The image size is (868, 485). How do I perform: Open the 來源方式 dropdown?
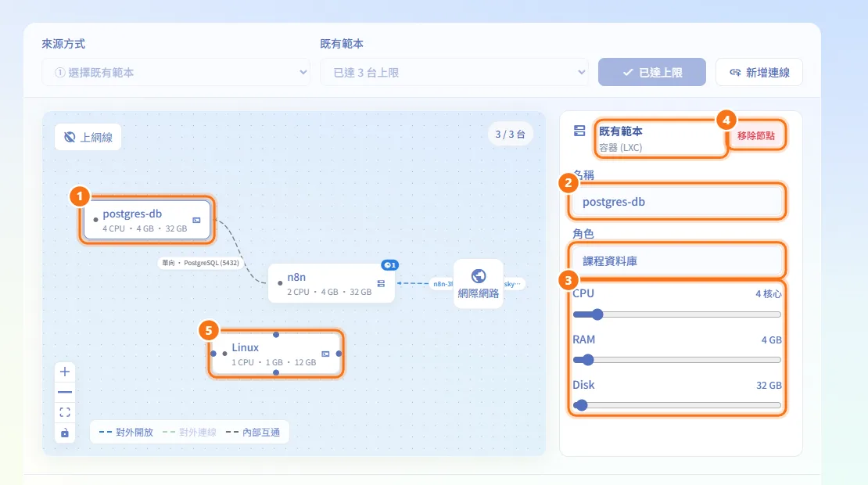[176, 73]
